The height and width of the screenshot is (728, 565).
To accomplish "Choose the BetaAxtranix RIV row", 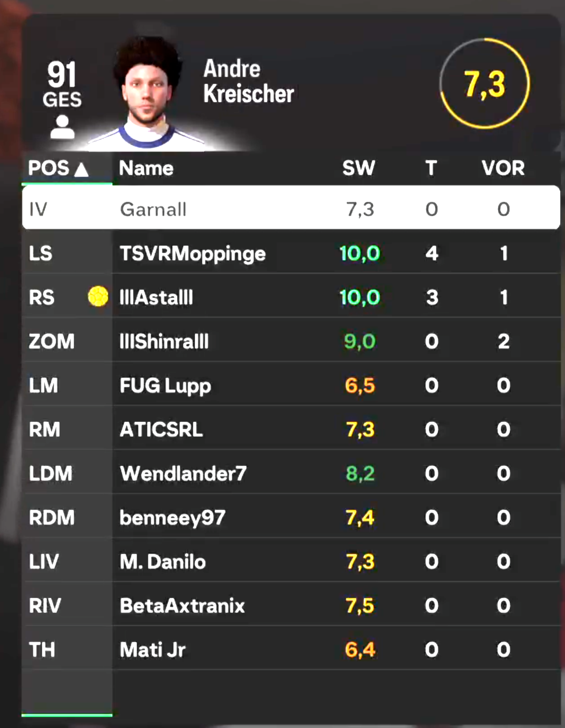I will tap(291, 605).
